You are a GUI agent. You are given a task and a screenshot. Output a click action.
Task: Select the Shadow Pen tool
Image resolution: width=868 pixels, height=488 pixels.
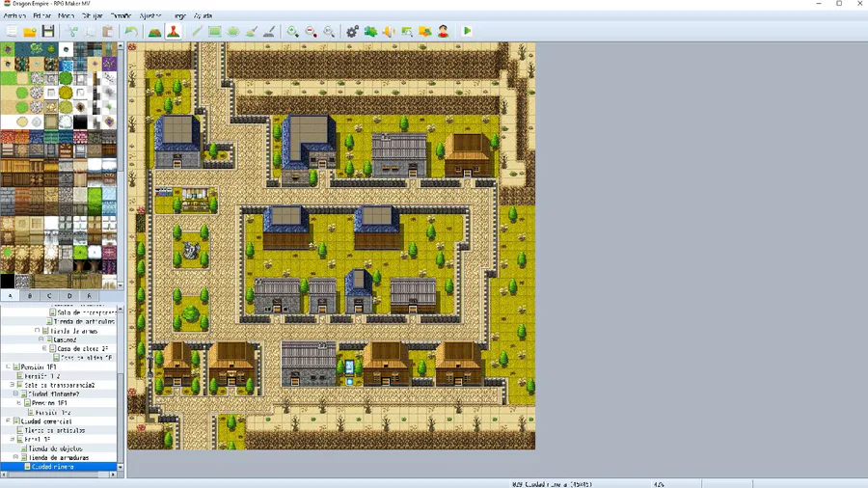coord(269,32)
